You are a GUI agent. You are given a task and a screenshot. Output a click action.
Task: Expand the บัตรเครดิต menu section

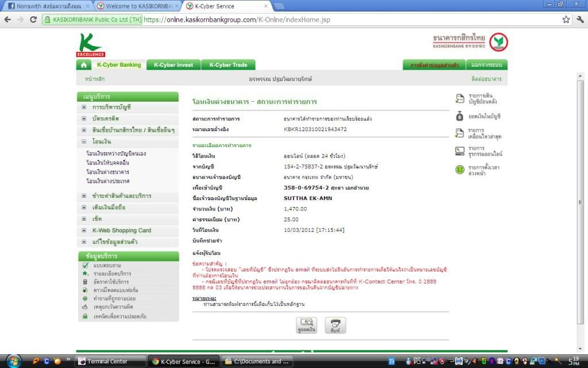pyautogui.click(x=84, y=118)
